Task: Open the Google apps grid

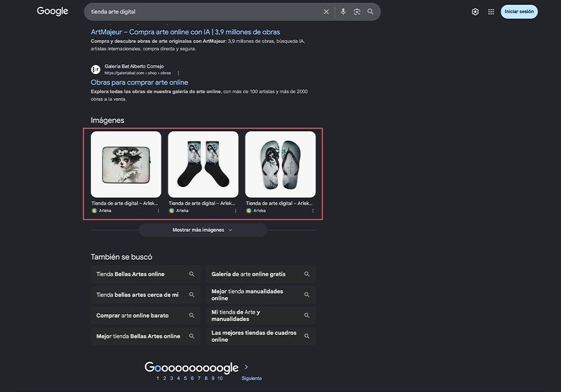Action: pyautogui.click(x=491, y=12)
